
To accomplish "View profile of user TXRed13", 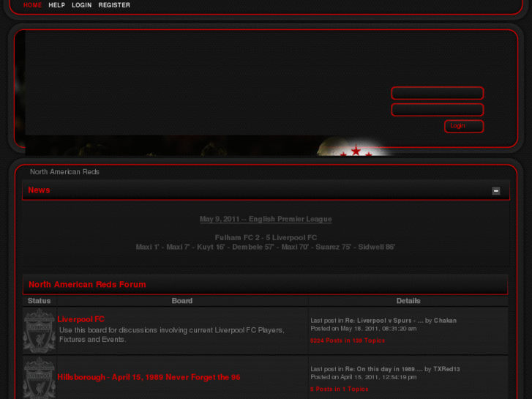I will (446, 369).
